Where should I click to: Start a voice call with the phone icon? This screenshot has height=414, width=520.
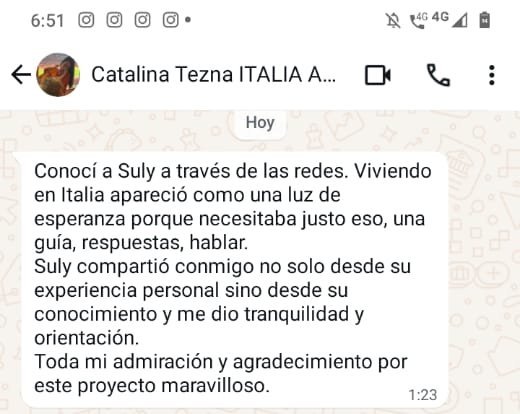pyautogui.click(x=438, y=75)
